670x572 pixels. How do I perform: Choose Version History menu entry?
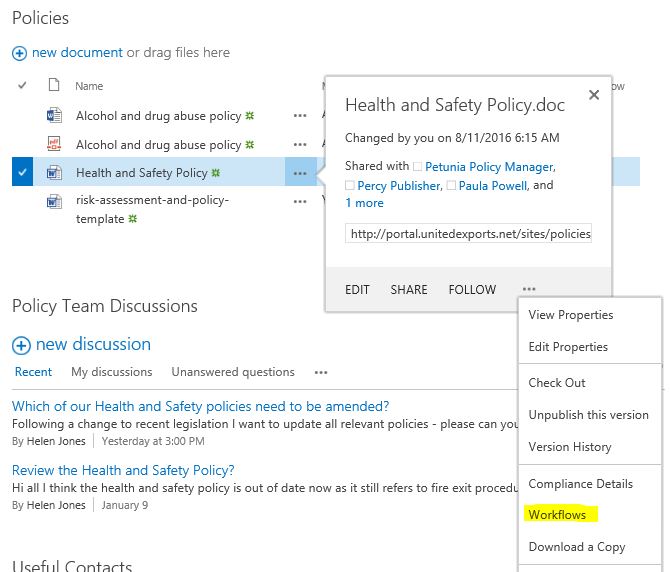click(569, 447)
